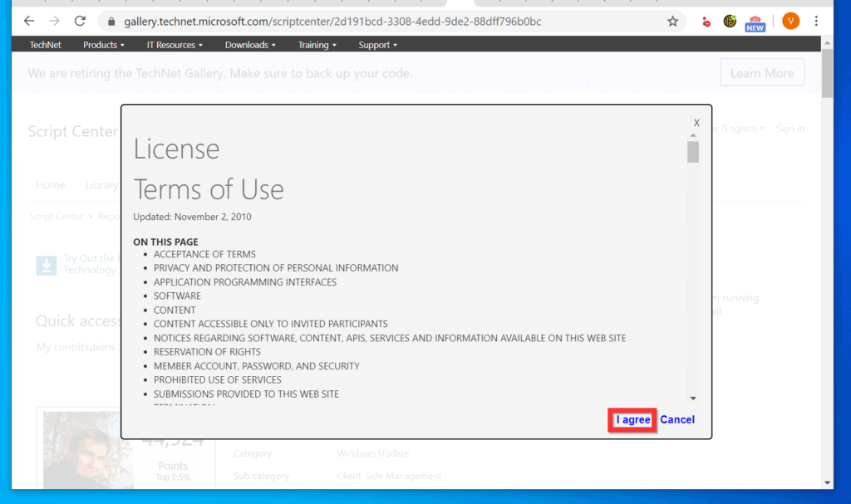Go forward using the browser arrow

tap(54, 21)
